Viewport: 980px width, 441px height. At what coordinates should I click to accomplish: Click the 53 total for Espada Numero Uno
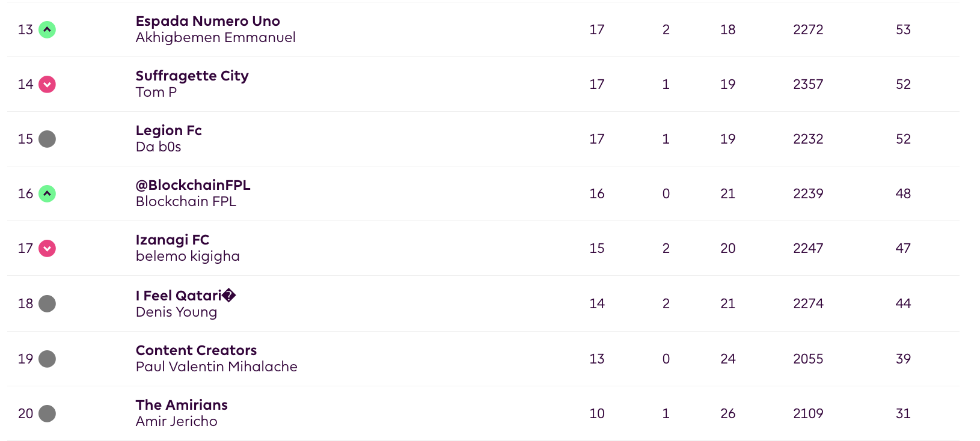[x=903, y=29]
